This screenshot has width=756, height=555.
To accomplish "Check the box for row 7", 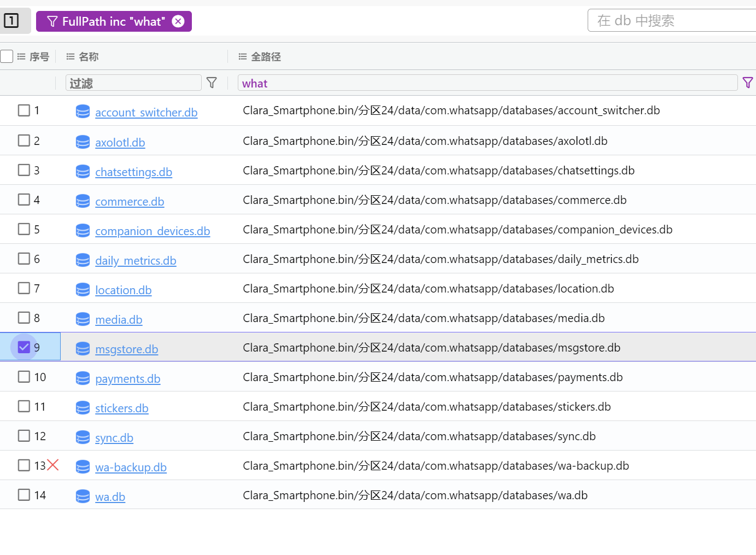I will pos(24,288).
